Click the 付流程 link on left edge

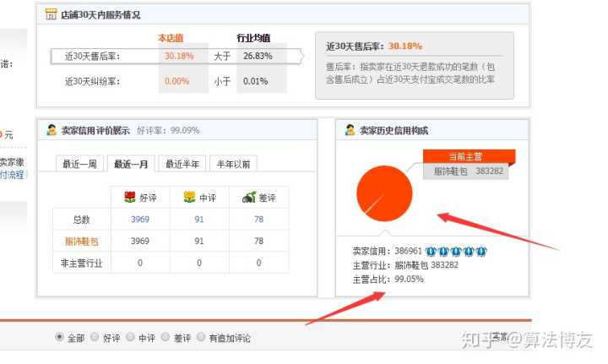click(12, 175)
